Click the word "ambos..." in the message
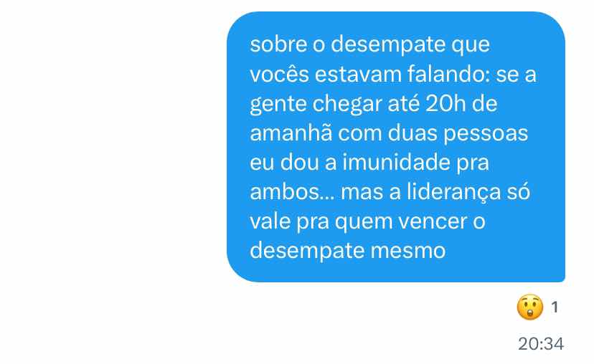Image resolution: width=594 pixels, height=364 pixels. (x=292, y=191)
